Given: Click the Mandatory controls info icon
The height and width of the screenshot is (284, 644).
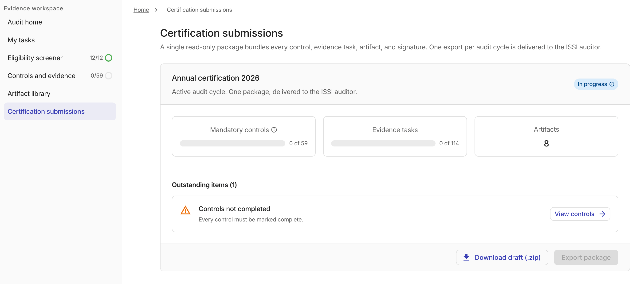Looking at the screenshot, I should [x=274, y=130].
